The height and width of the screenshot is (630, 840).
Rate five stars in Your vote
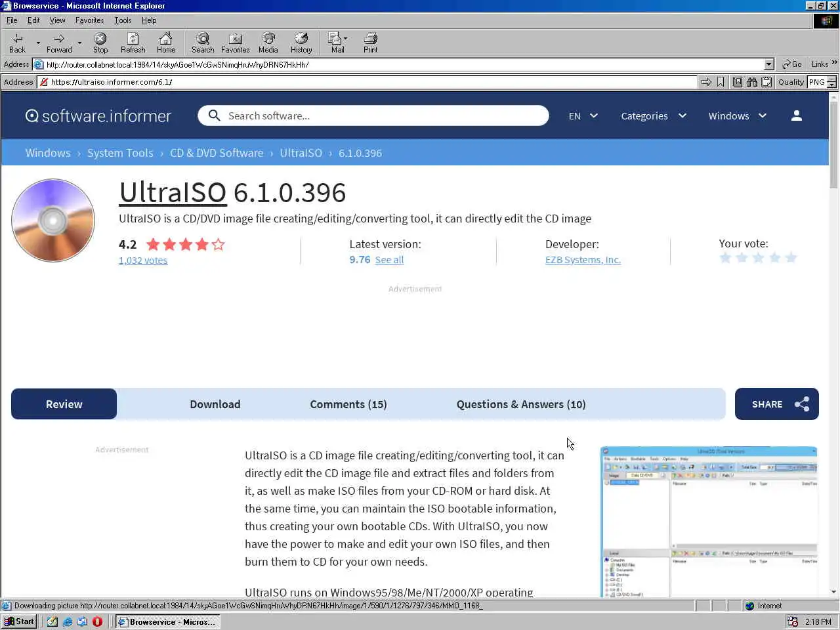click(x=791, y=258)
